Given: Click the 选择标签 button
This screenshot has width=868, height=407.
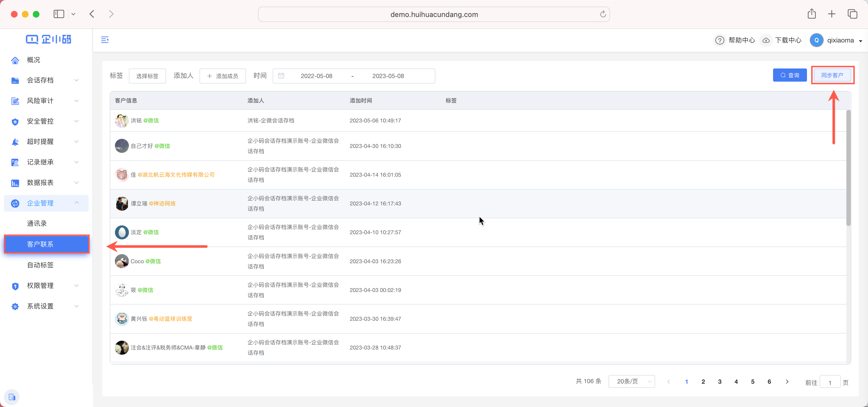Looking at the screenshot, I should click(147, 76).
